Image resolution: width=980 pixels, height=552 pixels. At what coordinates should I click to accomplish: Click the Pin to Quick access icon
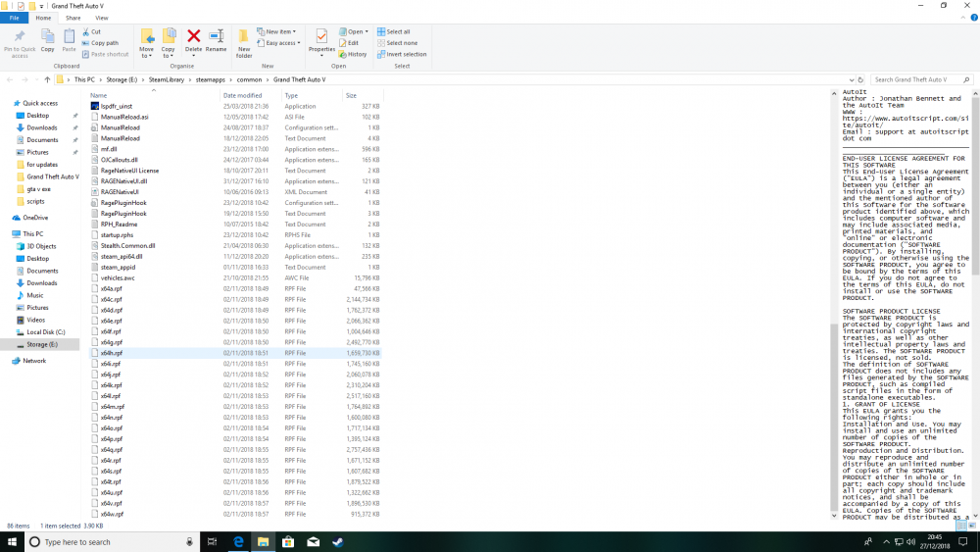(20, 37)
